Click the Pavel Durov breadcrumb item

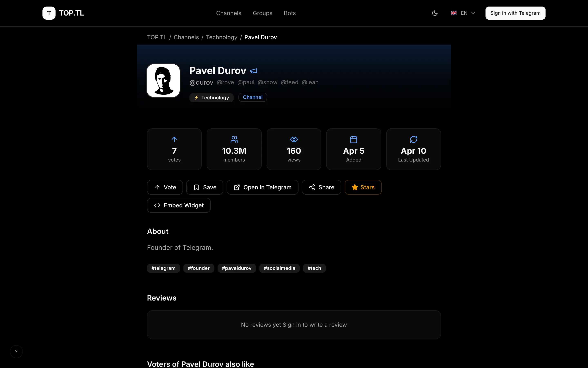[261, 37]
